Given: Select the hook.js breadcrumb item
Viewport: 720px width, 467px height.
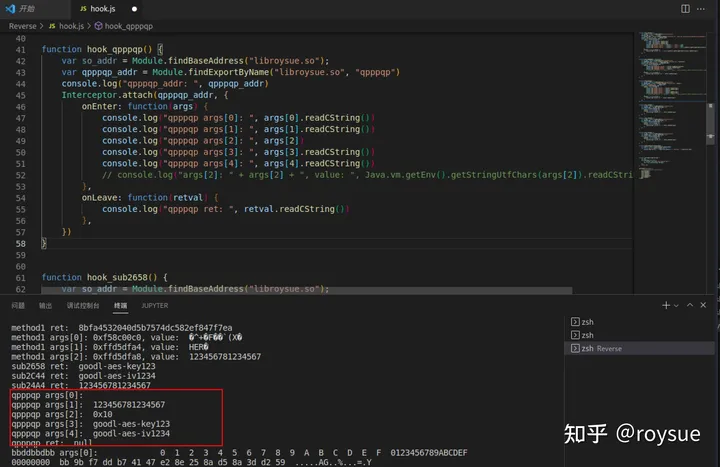Looking at the screenshot, I should 71,26.
